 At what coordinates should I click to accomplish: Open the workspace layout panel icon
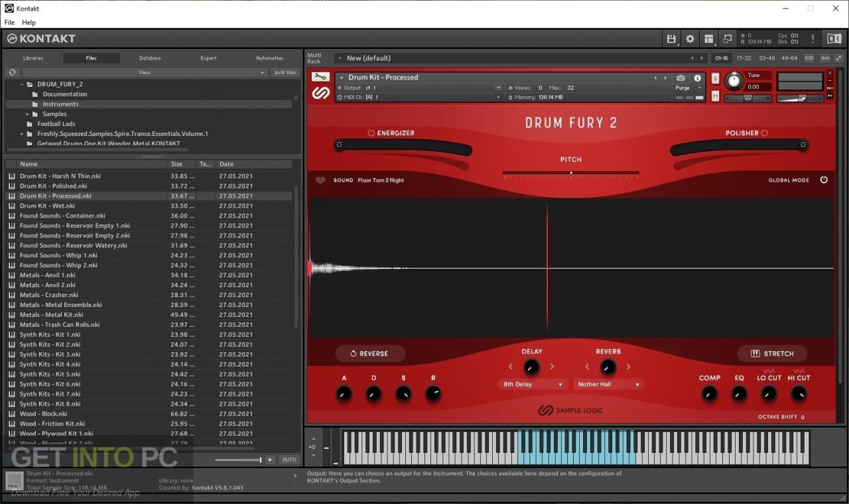(x=708, y=38)
